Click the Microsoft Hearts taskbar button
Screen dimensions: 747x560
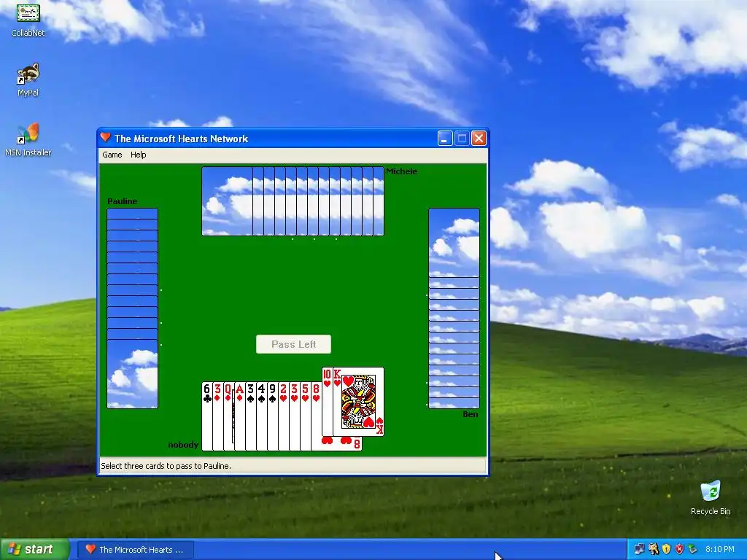pos(135,550)
